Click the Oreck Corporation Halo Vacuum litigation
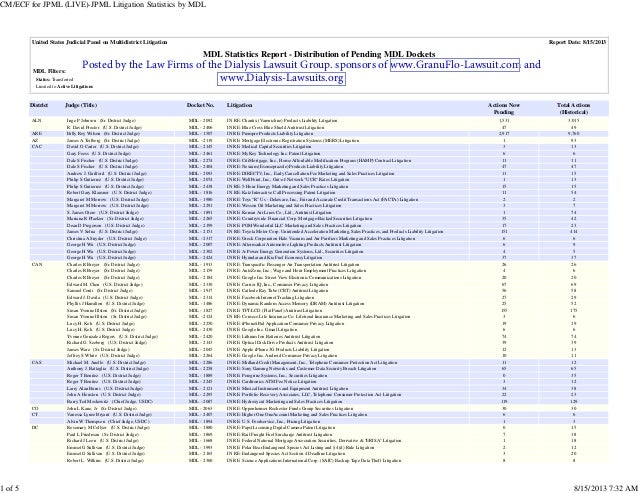This screenshot has width=638, height=493. 321,238
